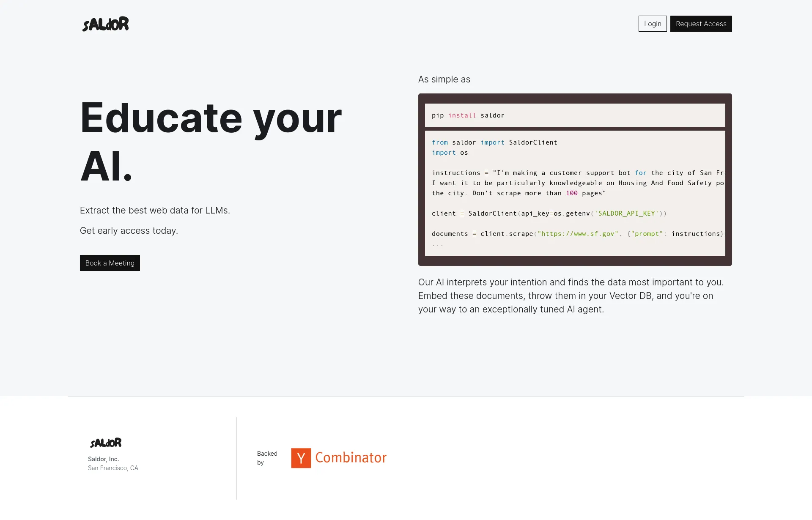
Task: Select 'Extract the best web data for LLMs.' text
Action: tap(155, 210)
